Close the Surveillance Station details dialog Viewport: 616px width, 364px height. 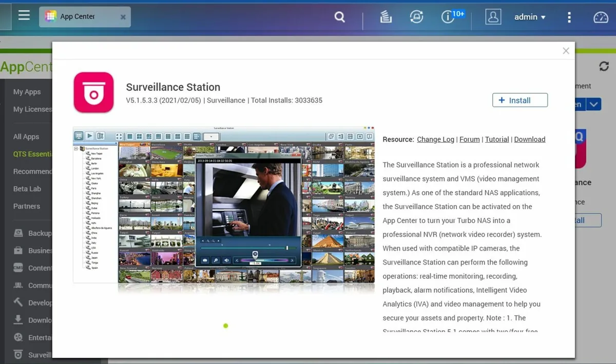point(566,51)
